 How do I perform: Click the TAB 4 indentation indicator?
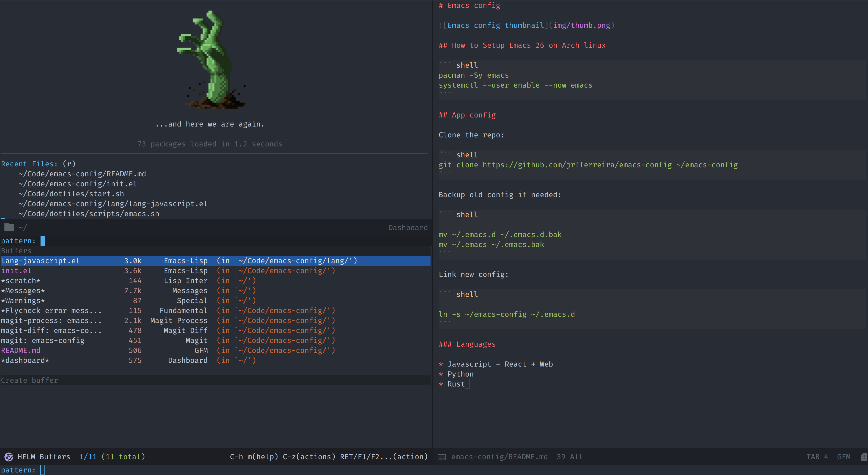(817, 457)
